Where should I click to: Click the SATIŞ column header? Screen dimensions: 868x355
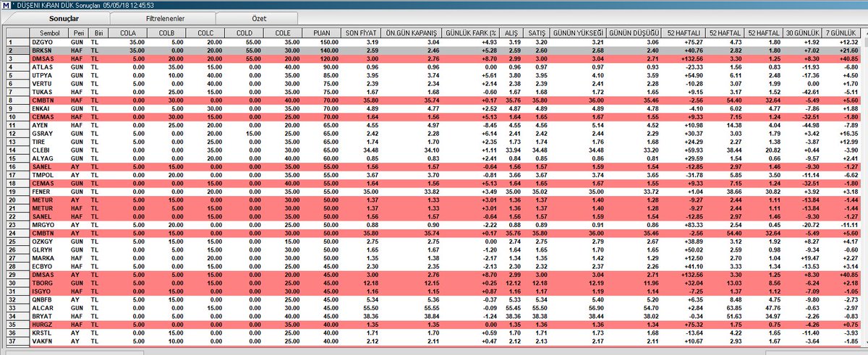[x=538, y=33]
